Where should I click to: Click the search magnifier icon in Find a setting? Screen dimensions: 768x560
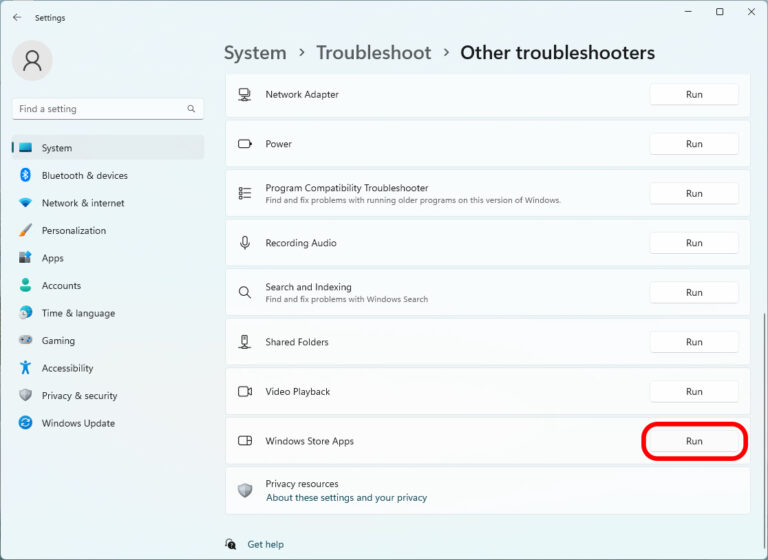click(x=191, y=109)
